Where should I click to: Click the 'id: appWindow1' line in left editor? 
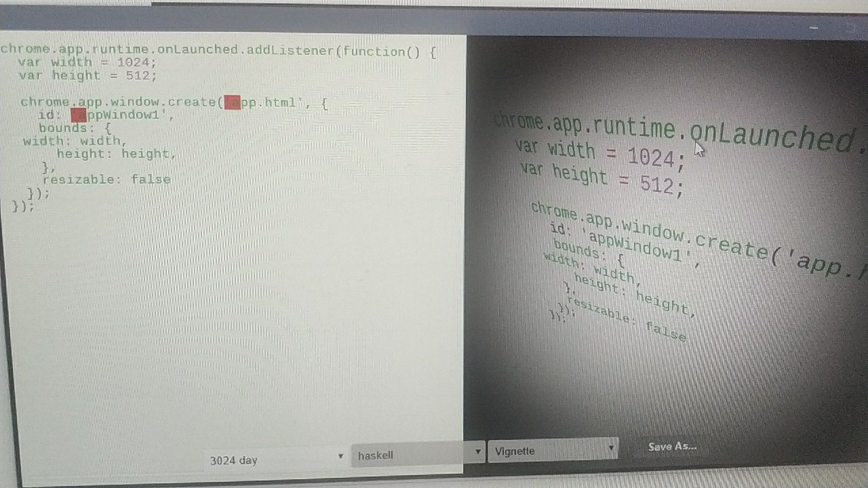[107, 115]
